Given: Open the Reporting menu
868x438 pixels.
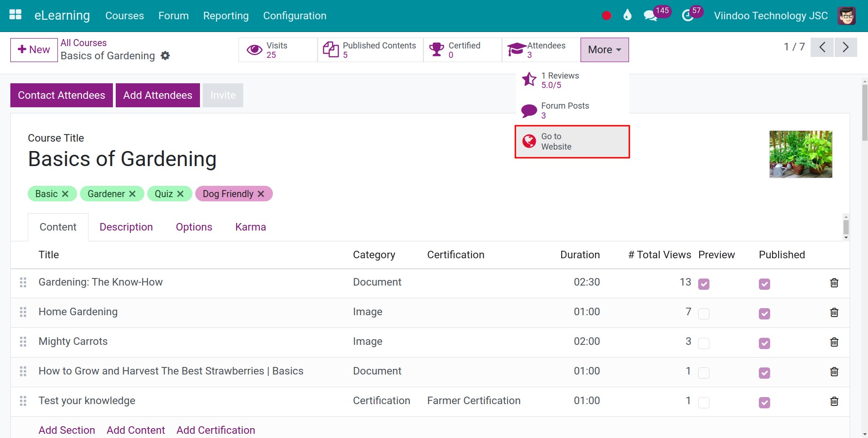Looking at the screenshot, I should [226, 16].
